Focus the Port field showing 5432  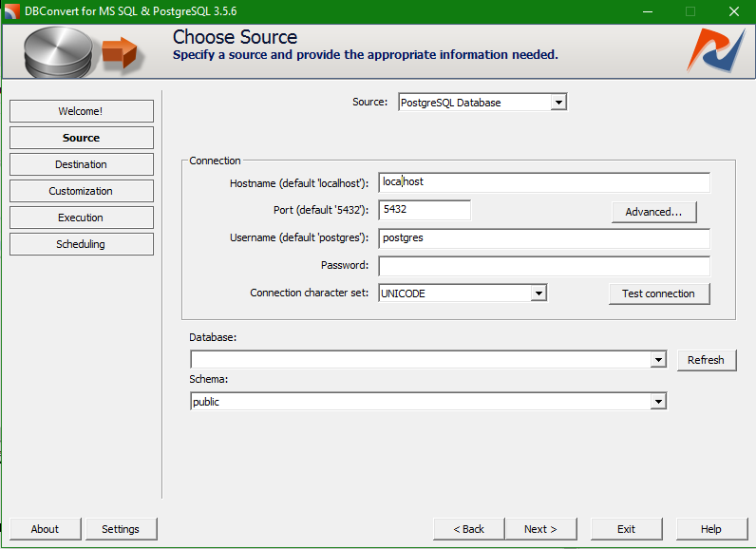click(425, 210)
